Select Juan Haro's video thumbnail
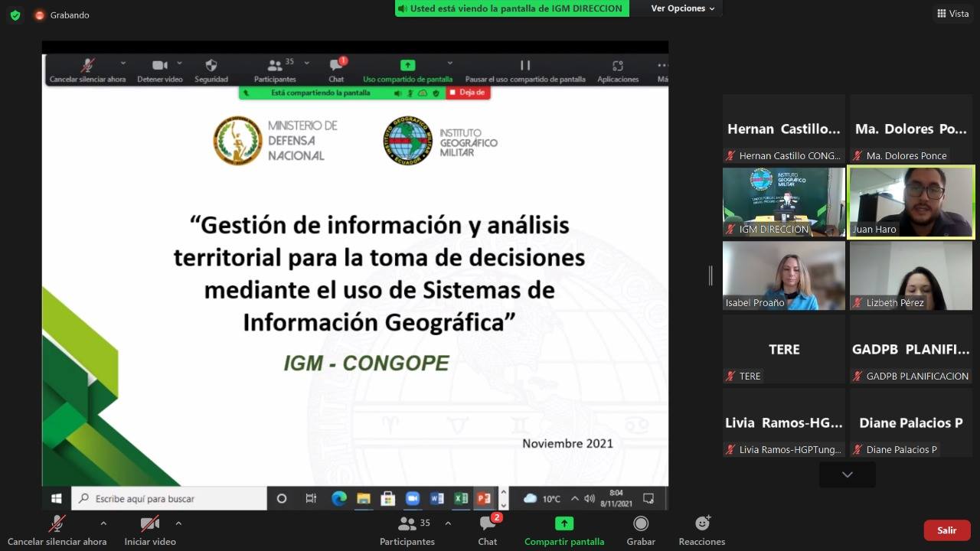 pyautogui.click(x=911, y=202)
